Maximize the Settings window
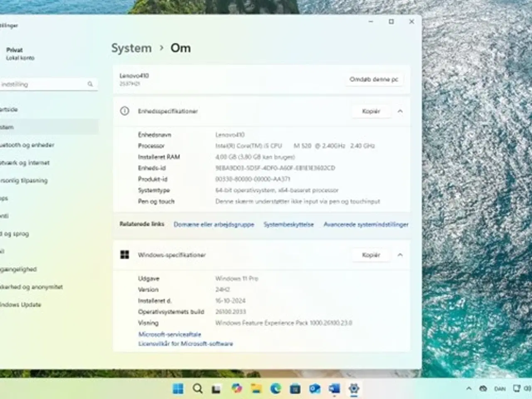Viewport: 532px width, 399px height. (x=391, y=22)
